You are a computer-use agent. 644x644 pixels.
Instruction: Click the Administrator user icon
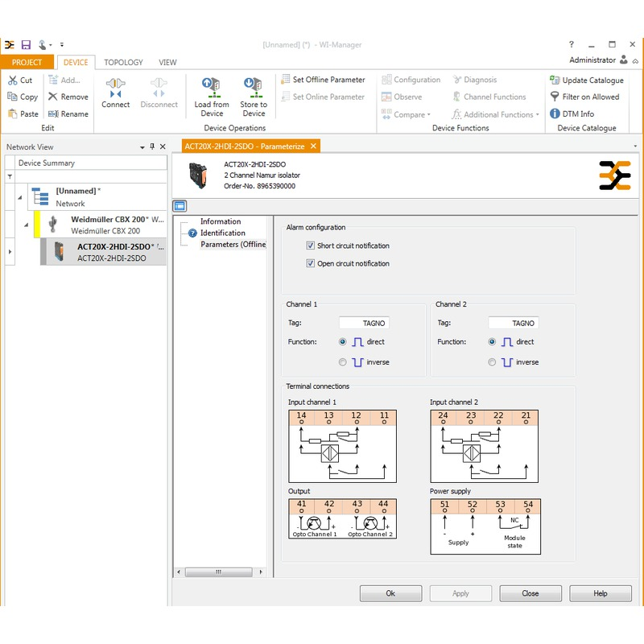tap(623, 60)
